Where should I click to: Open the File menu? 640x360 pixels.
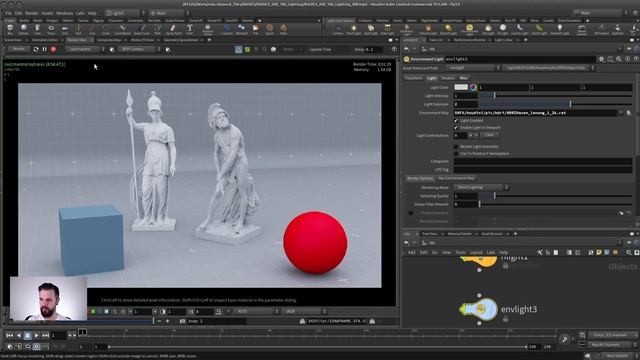point(8,13)
